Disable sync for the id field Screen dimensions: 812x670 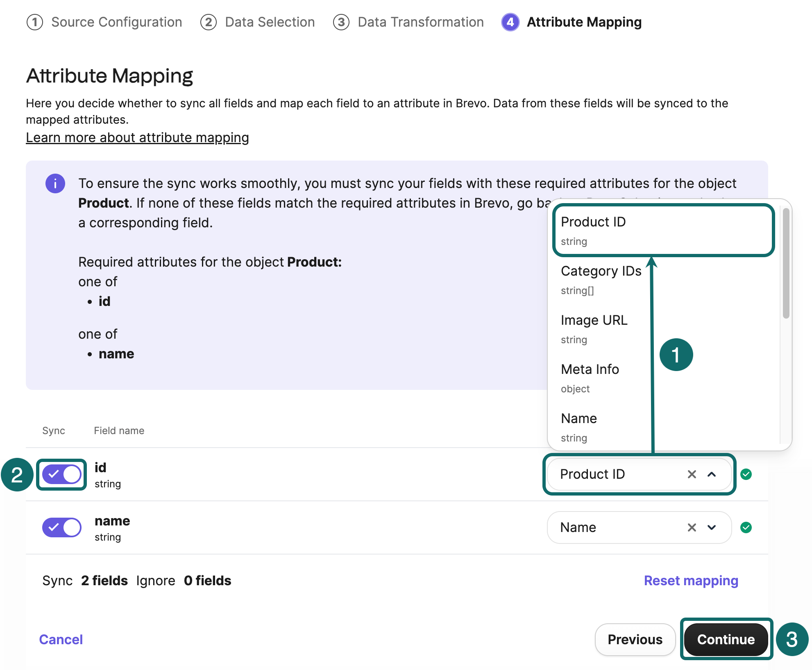(61, 474)
